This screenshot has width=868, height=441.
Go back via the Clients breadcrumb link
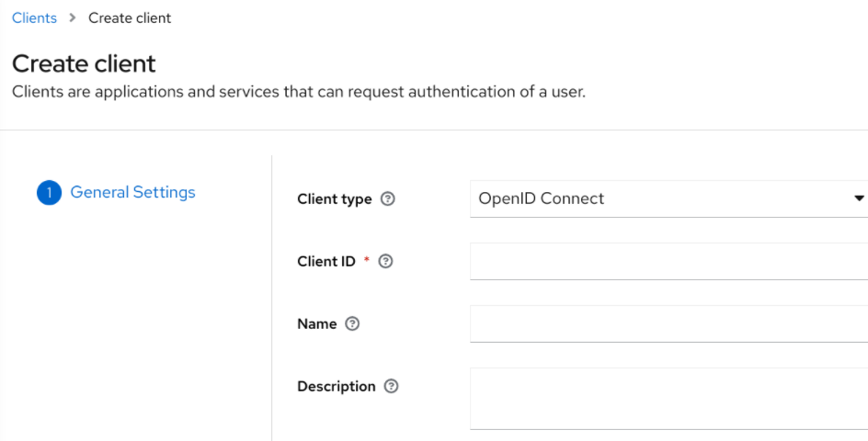pos(34,18)
